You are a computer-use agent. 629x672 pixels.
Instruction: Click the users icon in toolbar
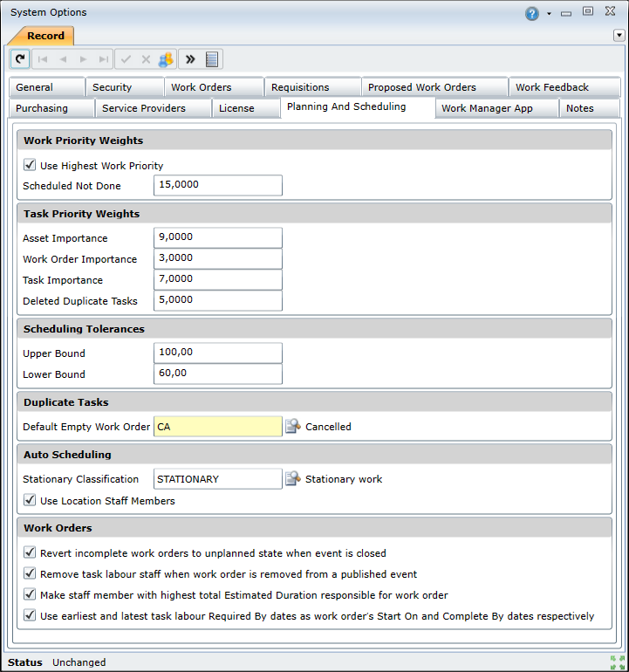click(166, 59)
